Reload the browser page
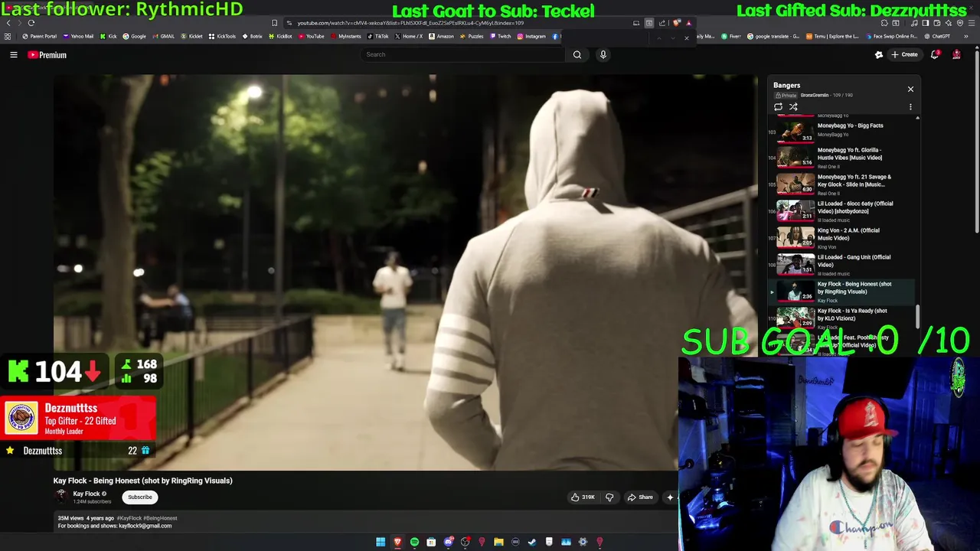This screenshot has width=980, height=551. 31,23
